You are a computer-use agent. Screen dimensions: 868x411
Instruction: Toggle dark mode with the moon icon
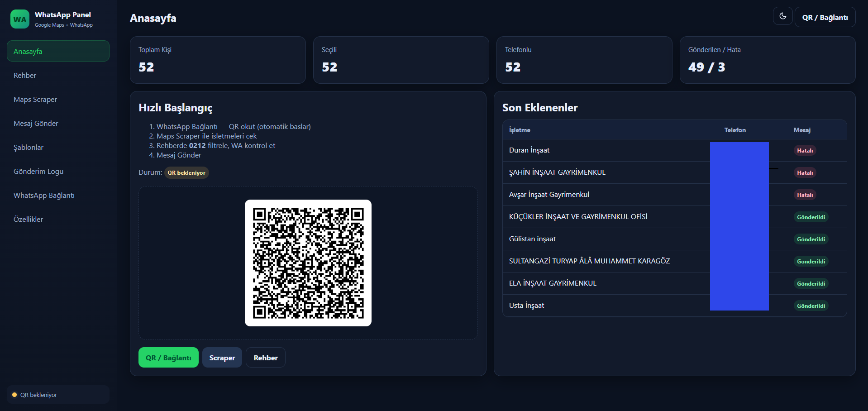click(782, 16)
